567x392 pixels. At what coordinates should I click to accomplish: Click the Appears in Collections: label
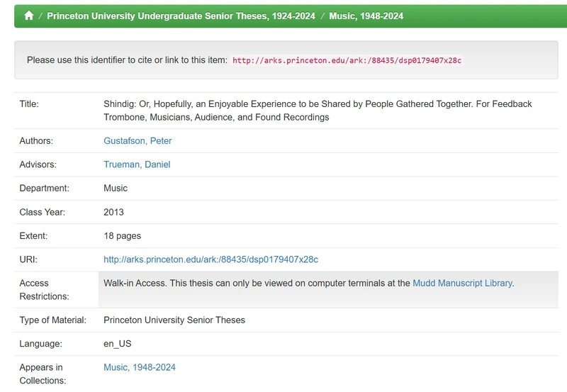click(43, 374)
